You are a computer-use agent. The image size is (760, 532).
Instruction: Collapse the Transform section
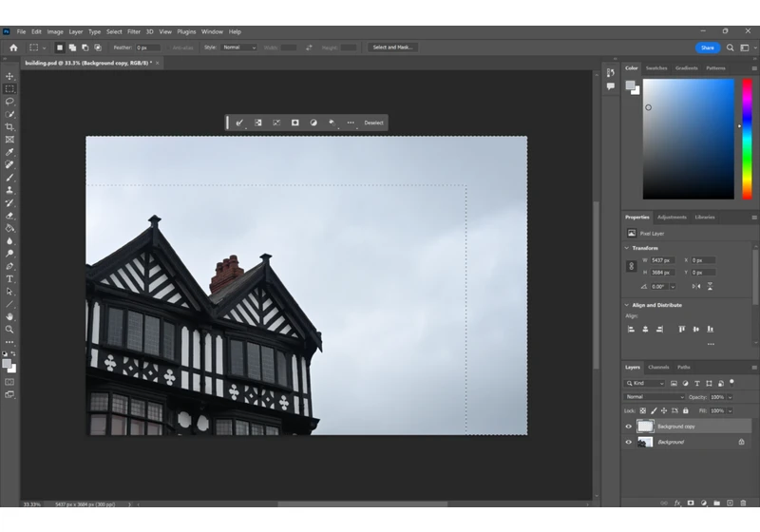tap(627, 248)
